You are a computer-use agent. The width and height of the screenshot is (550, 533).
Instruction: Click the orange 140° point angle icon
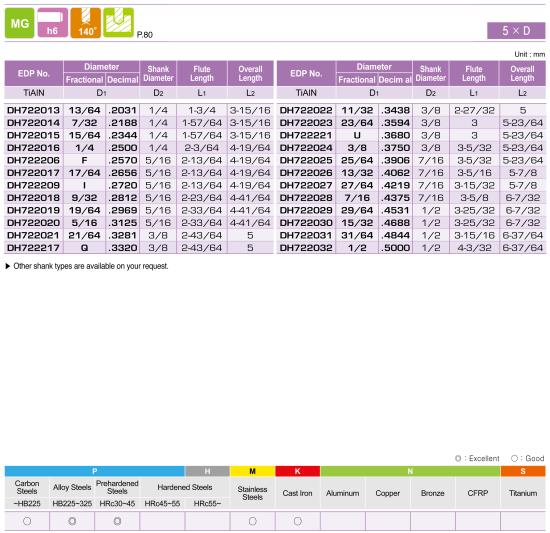86,23
